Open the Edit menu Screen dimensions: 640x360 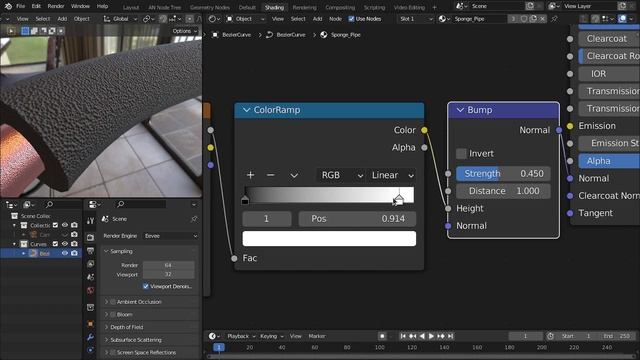coord(36,6)
